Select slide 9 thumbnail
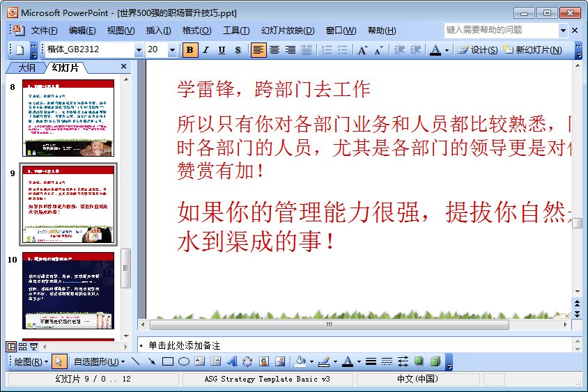Image resolution: width=588 pixels, height=392 pixels. pyautogui.click(x=68, y=204)
